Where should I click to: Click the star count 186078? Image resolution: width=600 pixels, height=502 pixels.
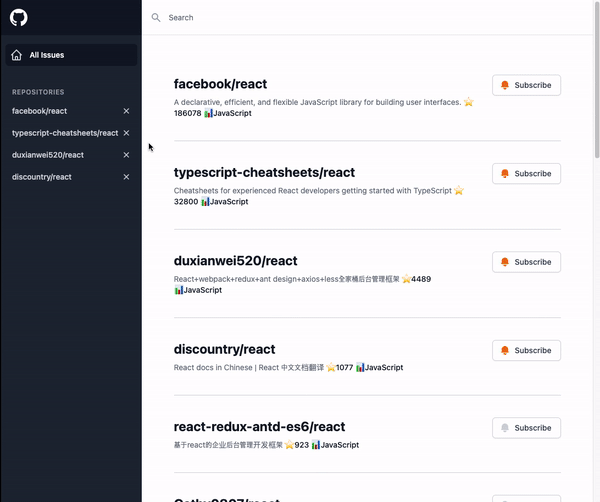pyautogui.click(x=188, y=113)
